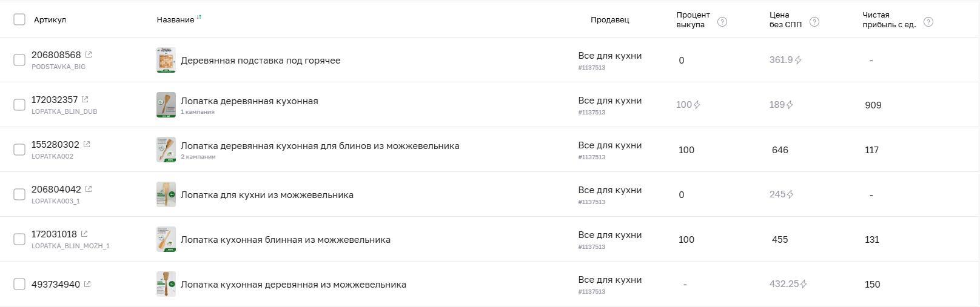
Task: Click the 2 кампании label
Action: pyautogui.click(x=198, y=157)
